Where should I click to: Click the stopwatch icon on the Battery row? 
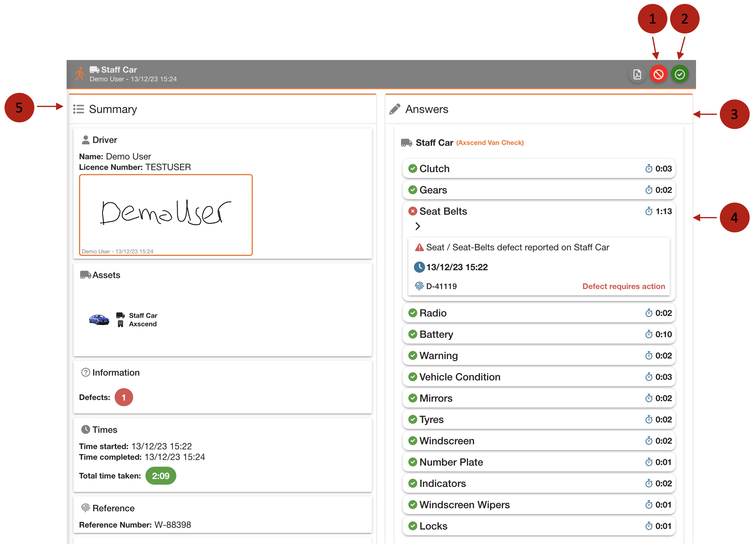coord(649,334)
